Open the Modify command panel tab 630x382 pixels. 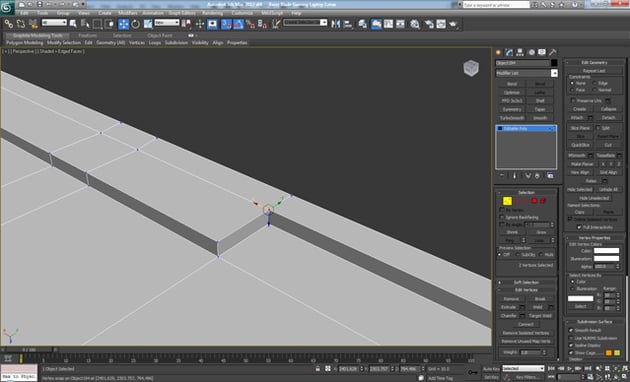tap(509, 52)
